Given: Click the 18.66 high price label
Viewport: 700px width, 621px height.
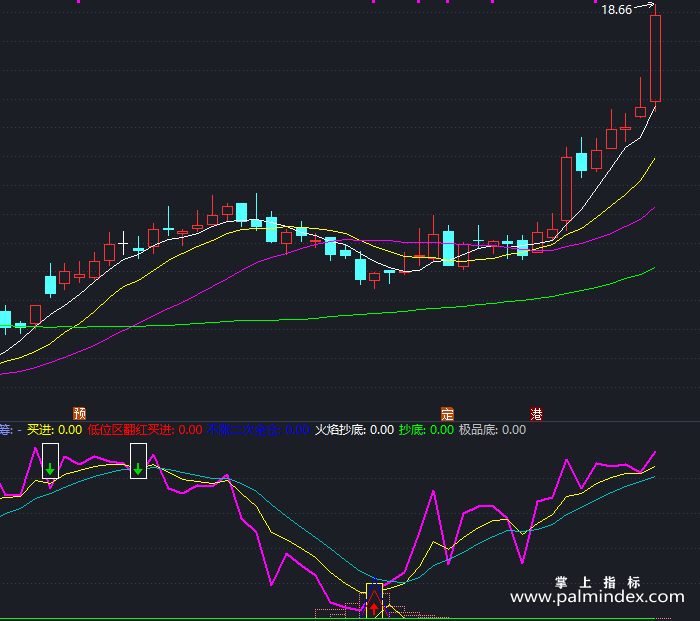Looking at the screenshot, I should click(x=617, y=10).
